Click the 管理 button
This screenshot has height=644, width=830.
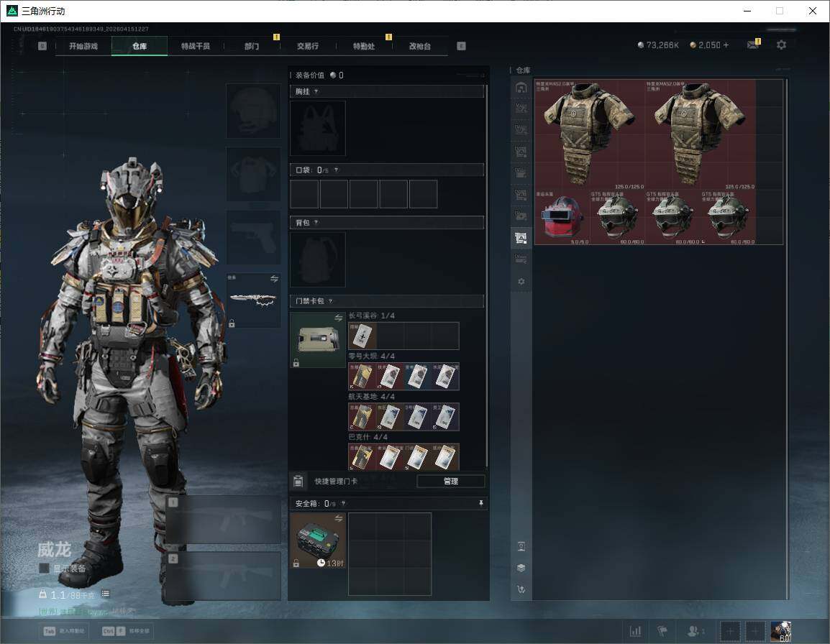450,481
